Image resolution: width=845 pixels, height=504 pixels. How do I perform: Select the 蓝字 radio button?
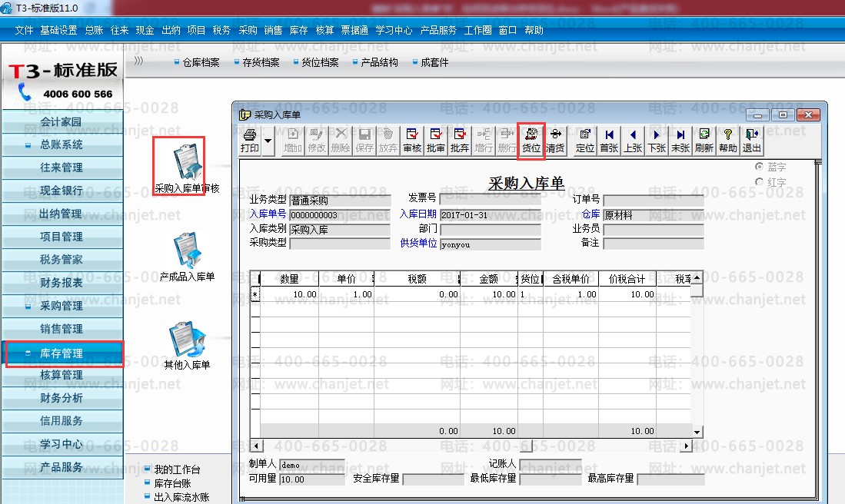click(760, 167)
